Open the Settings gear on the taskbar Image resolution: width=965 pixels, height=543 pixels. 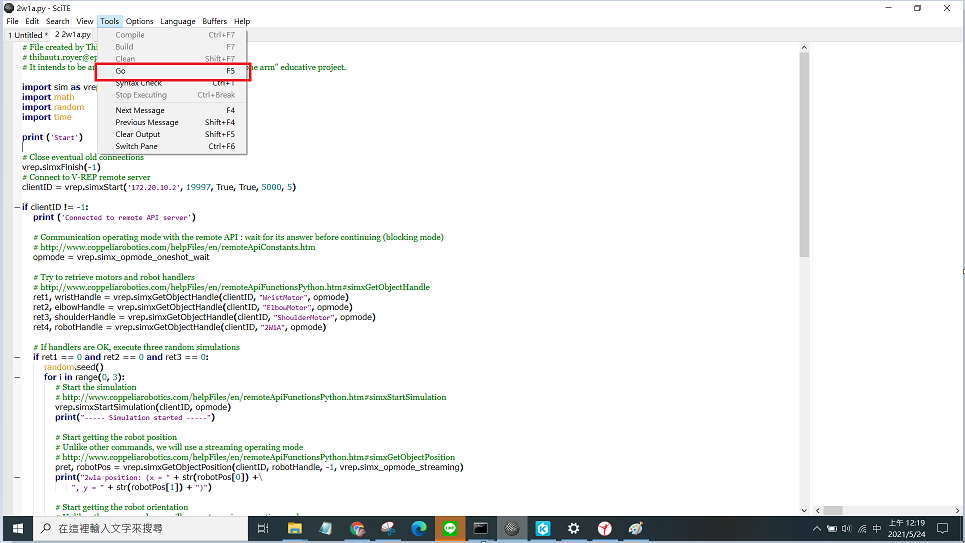(574, 528)
